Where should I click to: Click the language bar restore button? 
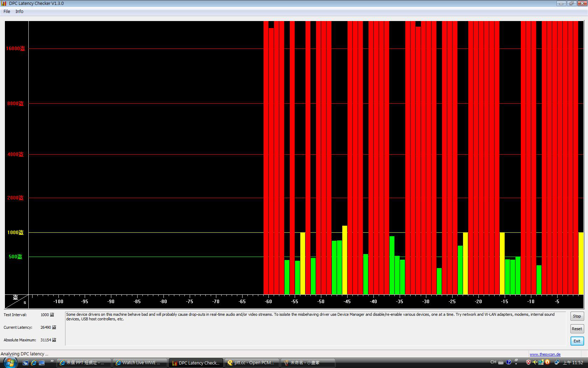point(516,360)
